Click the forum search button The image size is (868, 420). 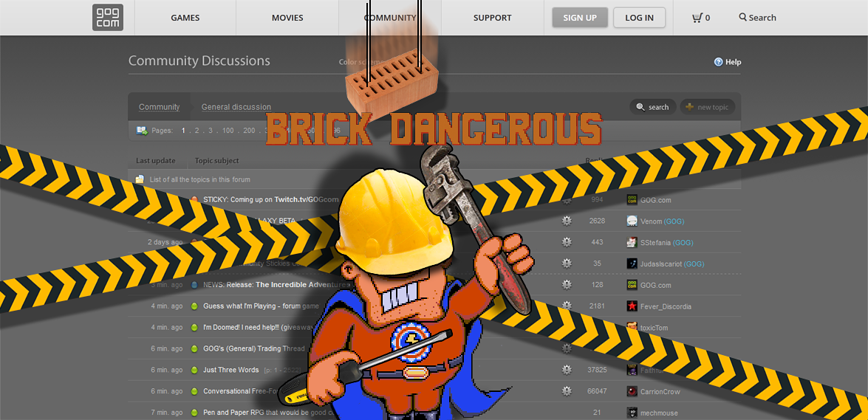pos(652,107)
